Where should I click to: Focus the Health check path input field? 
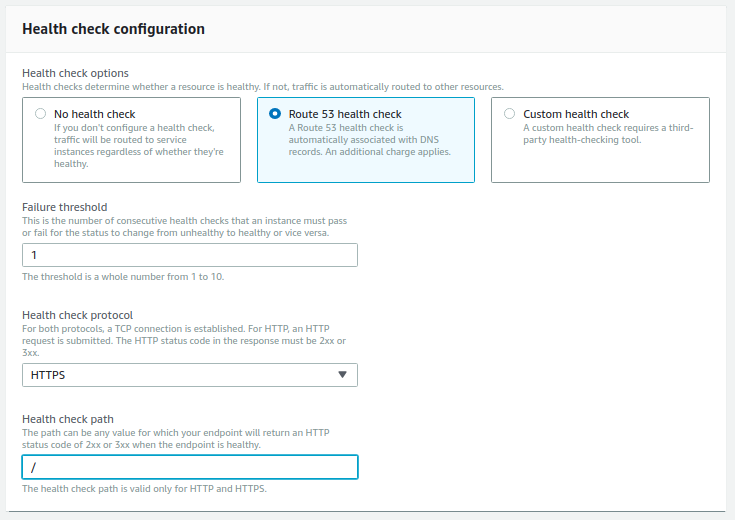coord(190,467)
